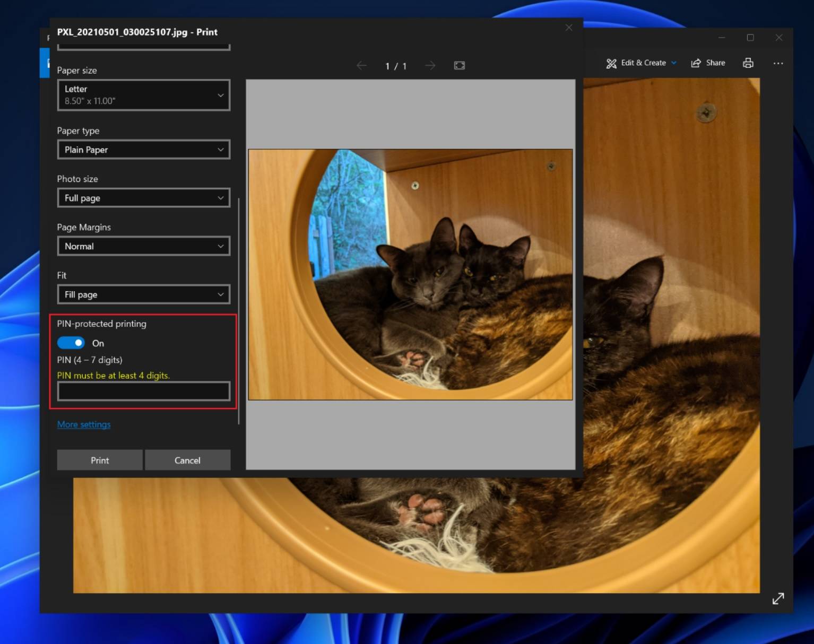Click the expand arrow at bottom right
The width and height of the screenshot is (814, 644).
pyautogui.click(x=778, y=598)
